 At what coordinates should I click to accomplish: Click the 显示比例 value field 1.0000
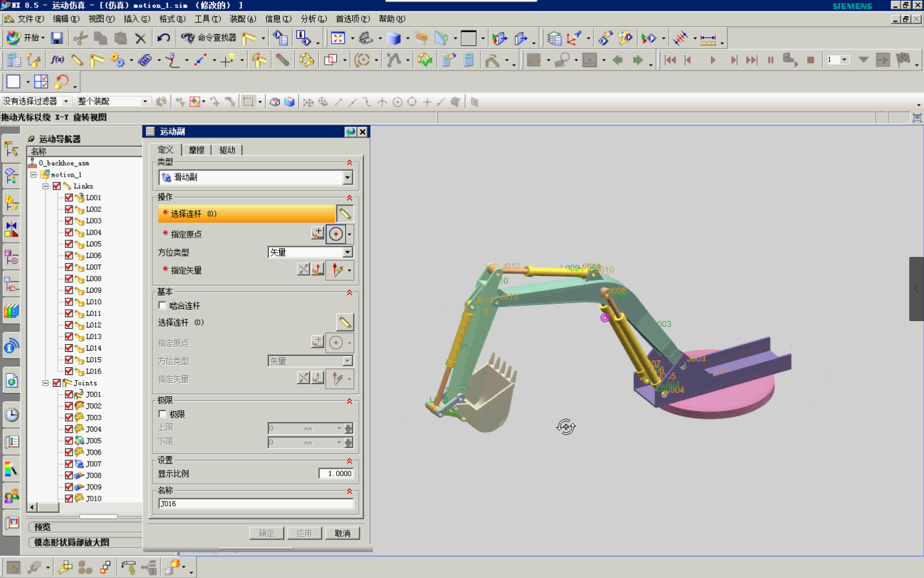click(x=336, y=473)
